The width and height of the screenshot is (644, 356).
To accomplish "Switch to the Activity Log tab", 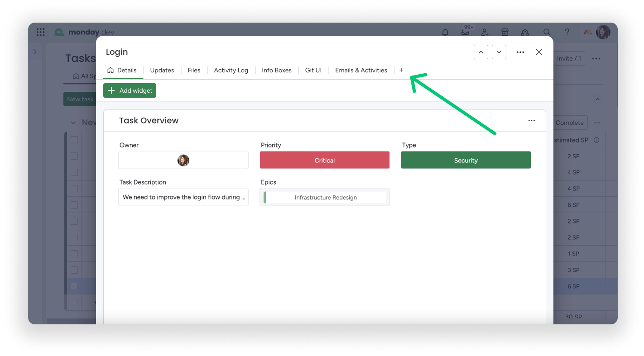I will point(231,70).
